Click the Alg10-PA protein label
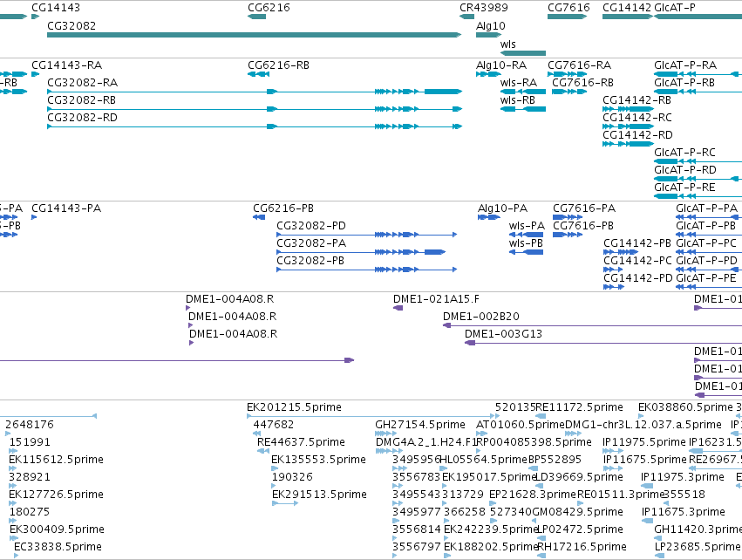 point(502,208)
